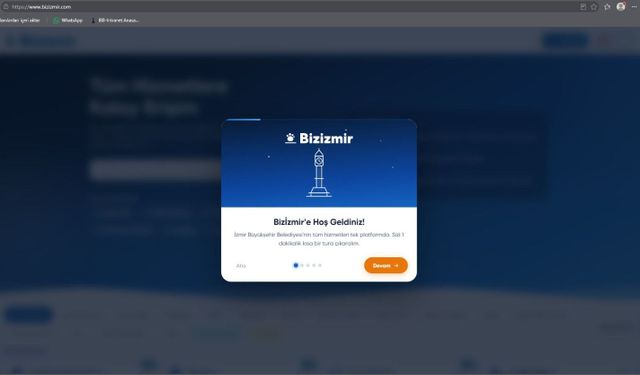Click the clock tower illustration in the dialog
Viewport: 640px width, 375px height.
tap(319, 173)
